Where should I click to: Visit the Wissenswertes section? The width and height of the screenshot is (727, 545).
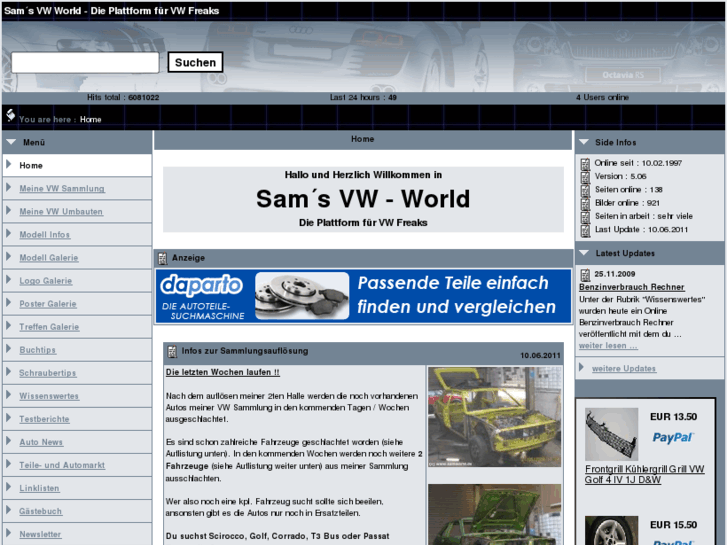pyautogui.click(x=49, y=396)
